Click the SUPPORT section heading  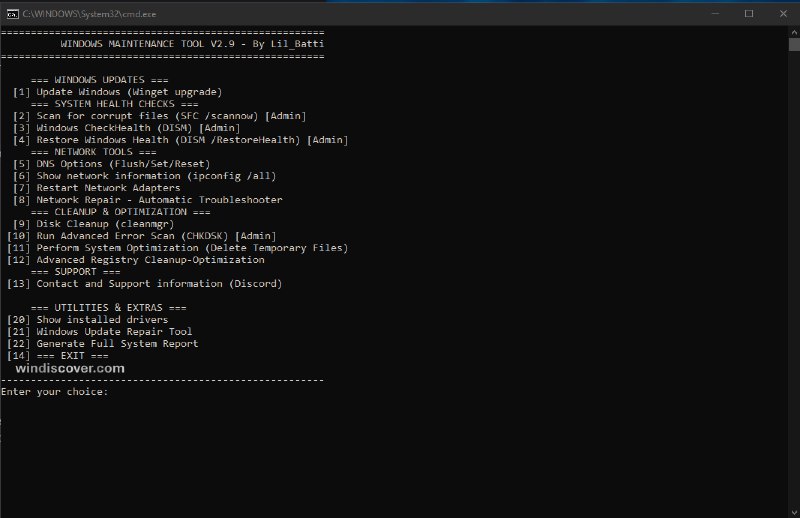(x=76, y=272)
